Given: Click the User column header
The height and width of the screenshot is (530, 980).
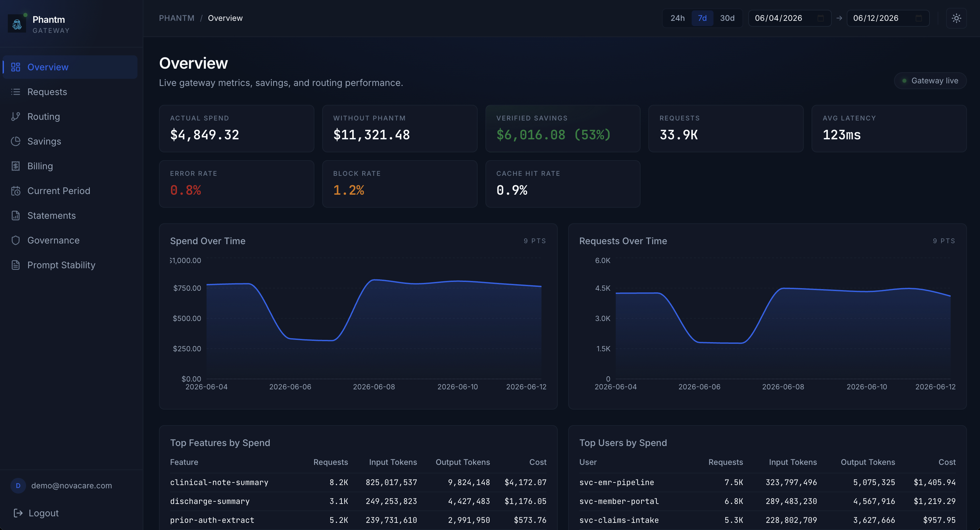Looking at the screenshot, I should click(x=588, y=462).
